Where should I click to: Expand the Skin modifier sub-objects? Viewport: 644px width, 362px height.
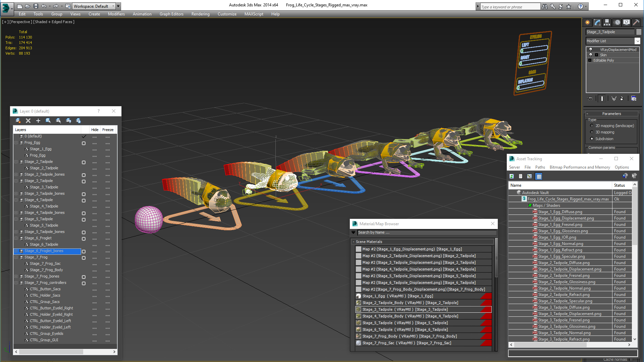pyautogui.click(x=596, y=55)
